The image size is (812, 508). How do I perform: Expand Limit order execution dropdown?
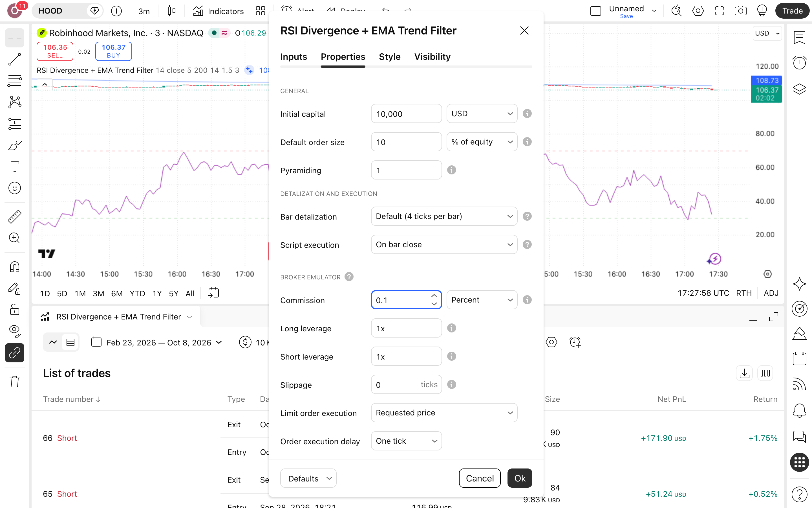pyautogui.click(x=444, y=413)
